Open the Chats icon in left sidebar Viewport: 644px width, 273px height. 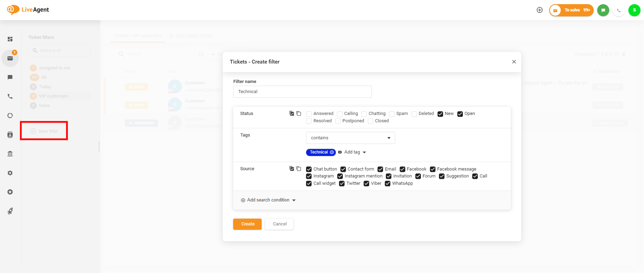click(10, 77)
